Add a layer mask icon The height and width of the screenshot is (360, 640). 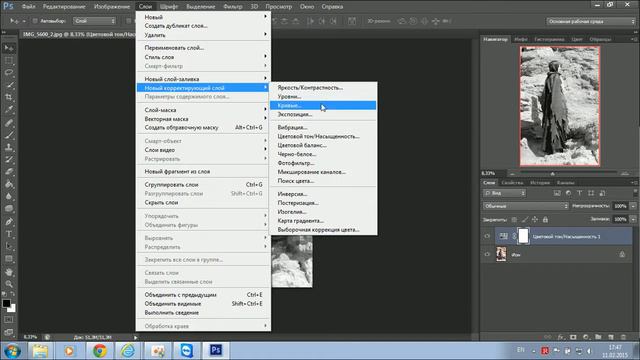coord(573,337)
